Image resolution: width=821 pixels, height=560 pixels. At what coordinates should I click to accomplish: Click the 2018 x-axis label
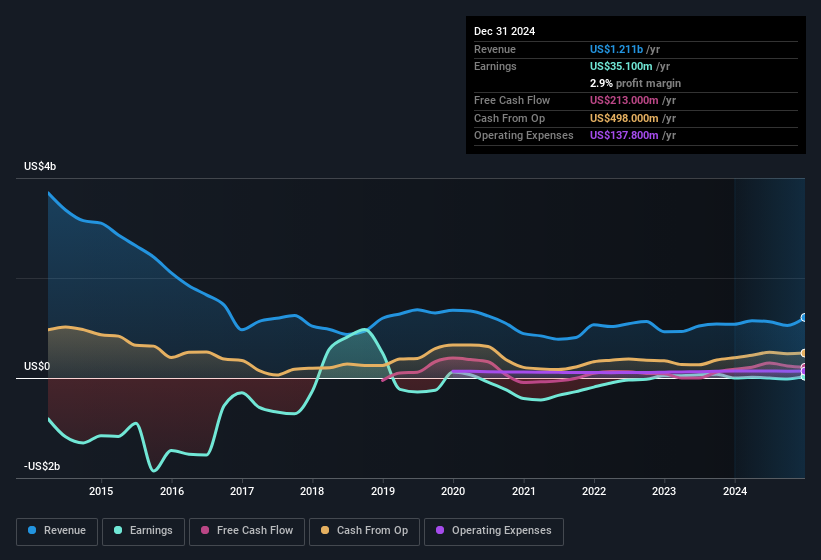(312, 491)
